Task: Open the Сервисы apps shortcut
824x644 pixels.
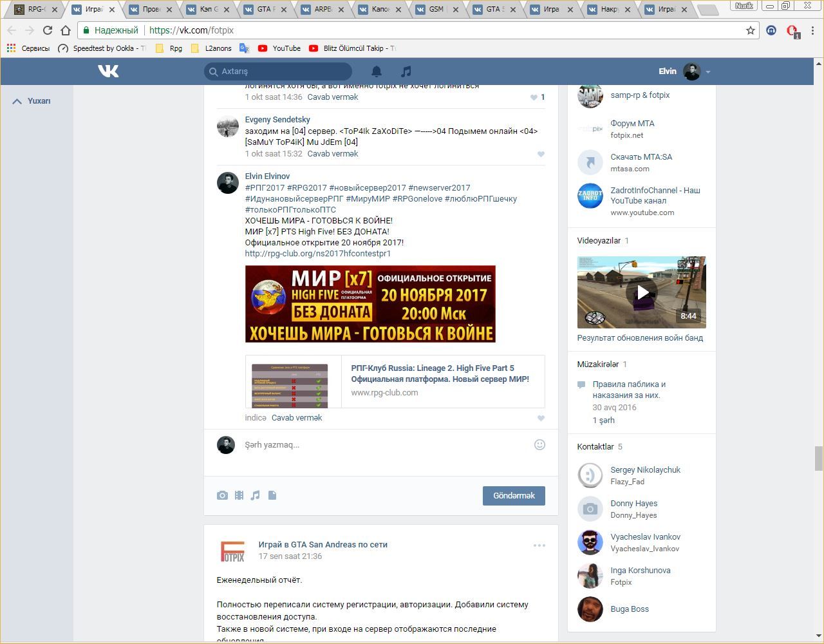Action: tap(28, 48)
